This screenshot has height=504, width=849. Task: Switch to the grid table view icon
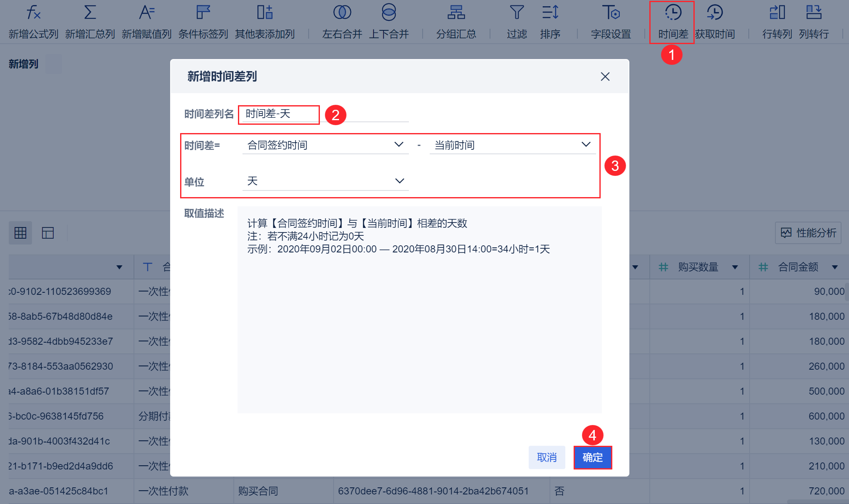pyautogui.click(x=20, y=233)
